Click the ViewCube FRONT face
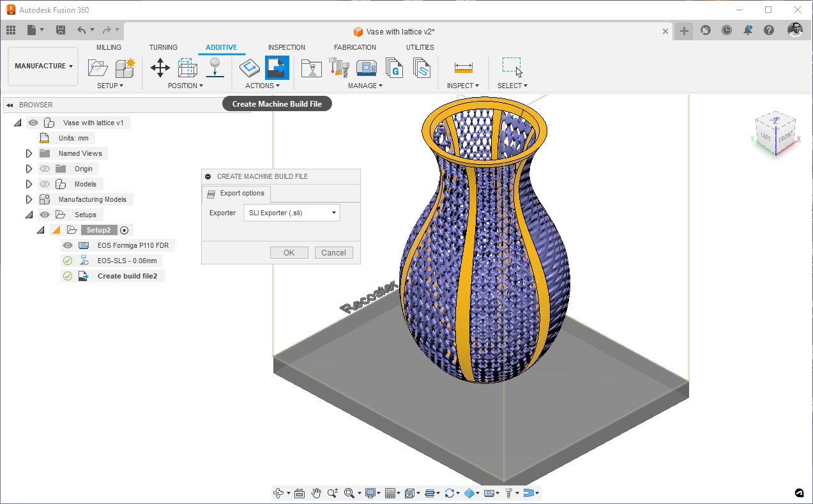Image resolution: width=813 pixels, height=504 pixels. click(784, 138)
